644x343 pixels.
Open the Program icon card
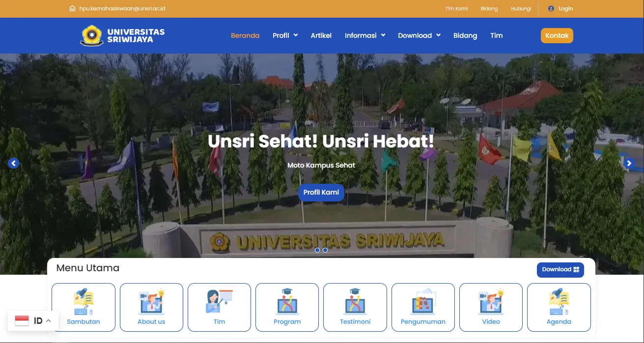287,307
